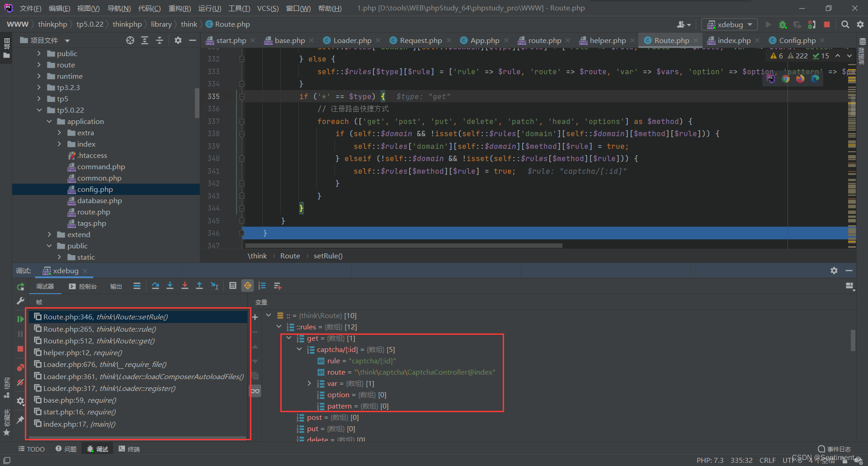Click the editor horizontal scrollbar

[x=404, y=246]
